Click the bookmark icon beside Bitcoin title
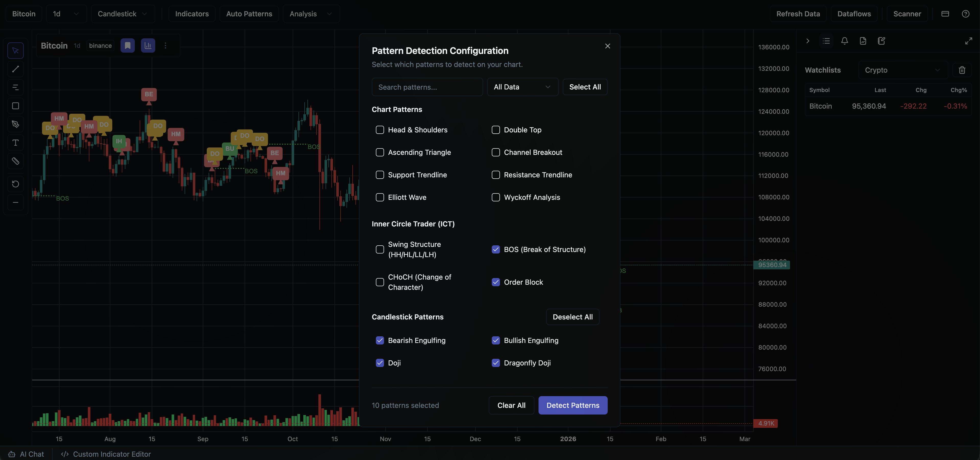Image resolution: width=980 pixels, height=460 pixels. point(127,45)
